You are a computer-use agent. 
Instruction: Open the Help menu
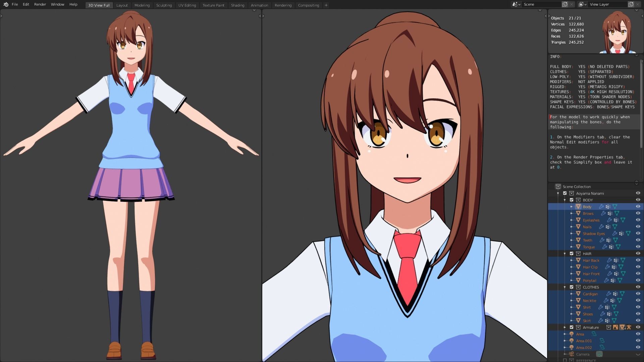click(73, 4)
